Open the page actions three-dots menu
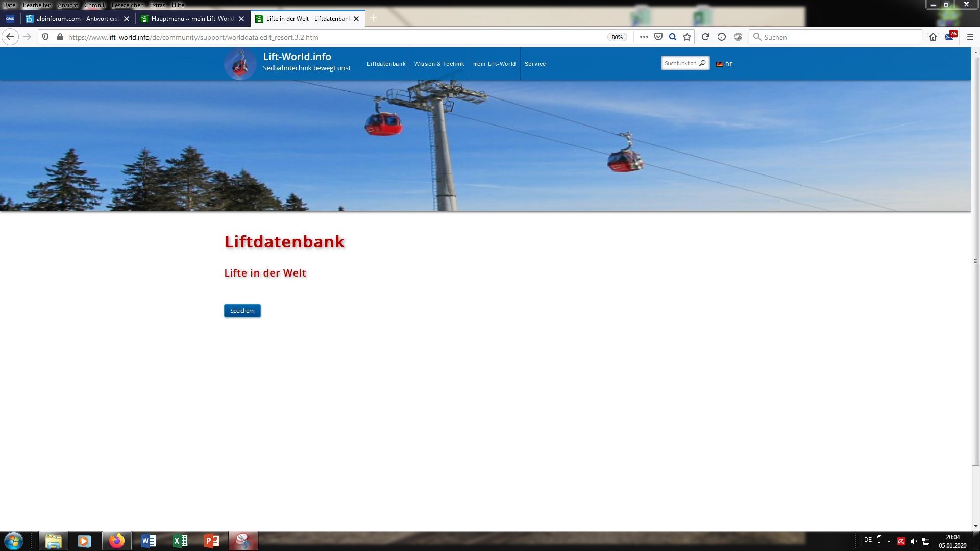Viewport: 980px width, 551px height. (644, 37)
